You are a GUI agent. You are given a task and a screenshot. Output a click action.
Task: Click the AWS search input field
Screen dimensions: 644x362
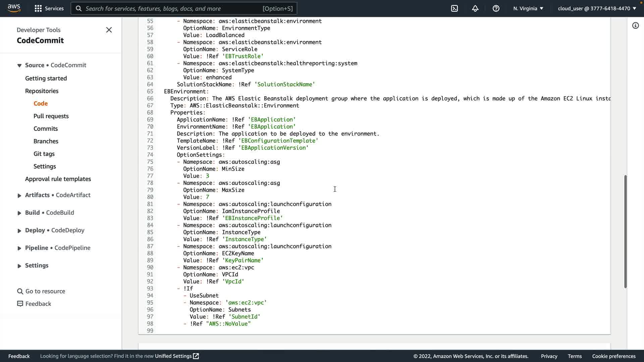click(173, 8)
